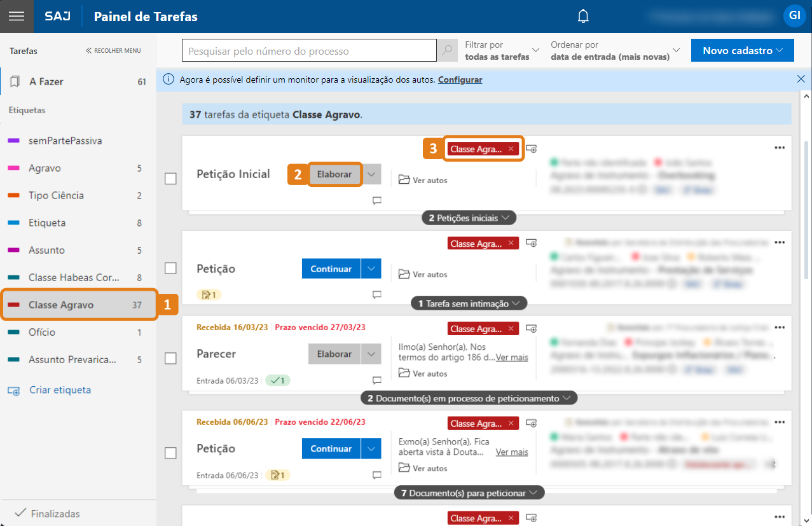Close the blue monitor info banner
Image resolution: width=812 pixels, height=526 pixels.
coord(801,80)
